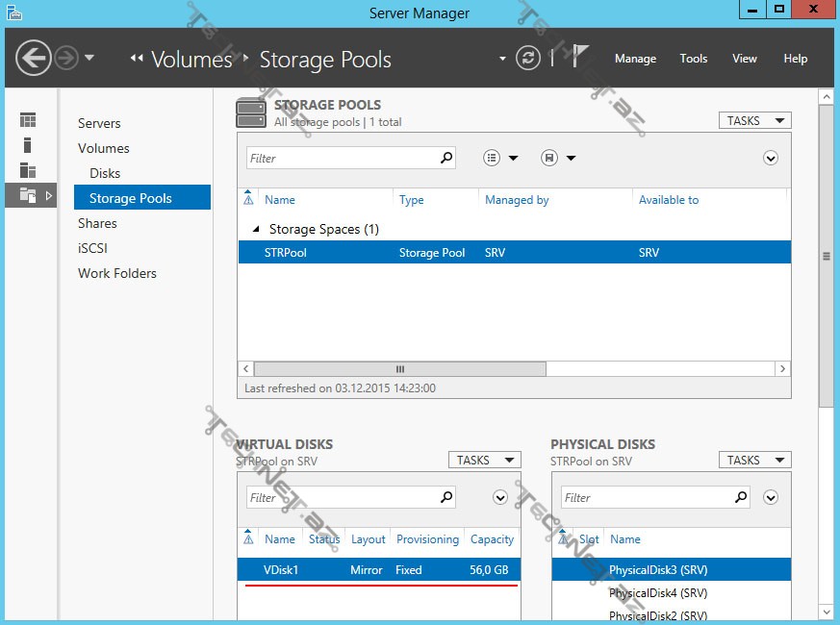Select Local Server icon in sidebar
Viewport: 840px width, 625px height.
pyautogui.click(x=28, y=145)
